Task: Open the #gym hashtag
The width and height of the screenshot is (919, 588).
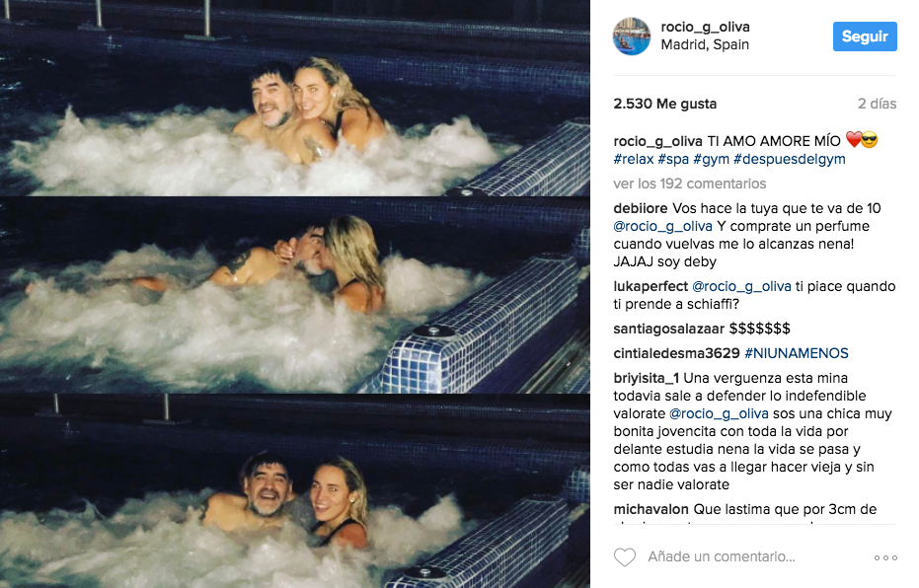Action: 711,159
